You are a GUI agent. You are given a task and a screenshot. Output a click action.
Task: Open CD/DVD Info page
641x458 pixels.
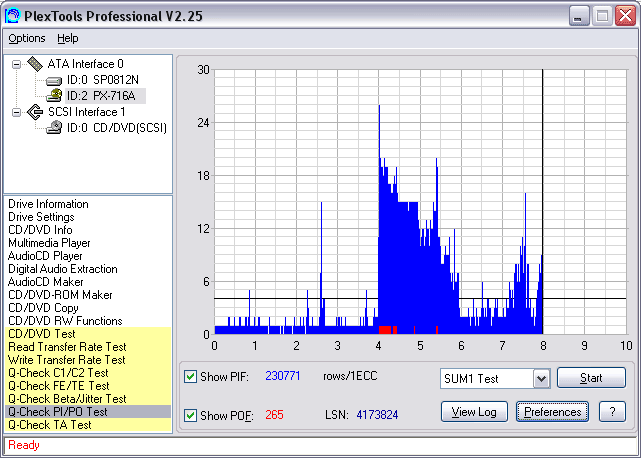(40, 230)
